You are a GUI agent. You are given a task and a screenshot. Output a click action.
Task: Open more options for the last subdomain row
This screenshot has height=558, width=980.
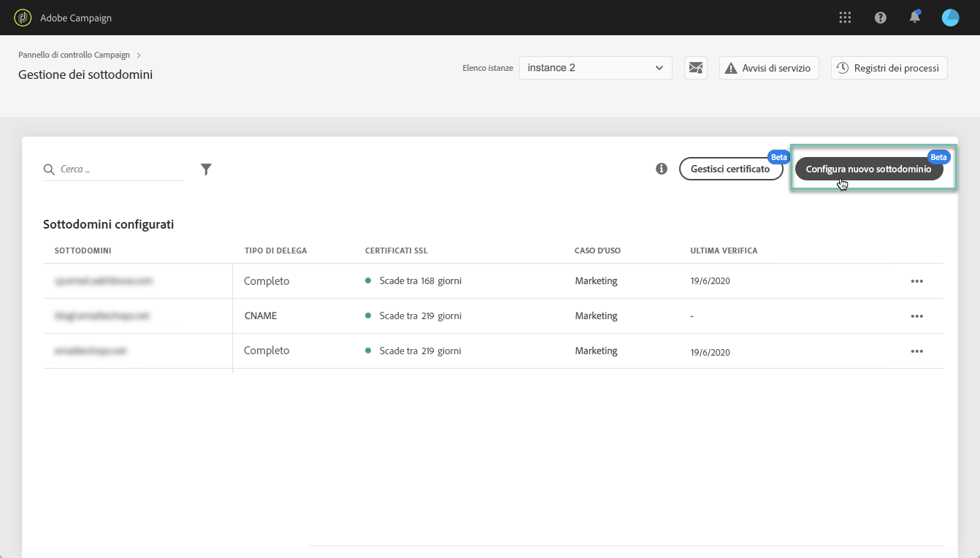[x=917, y=351]
